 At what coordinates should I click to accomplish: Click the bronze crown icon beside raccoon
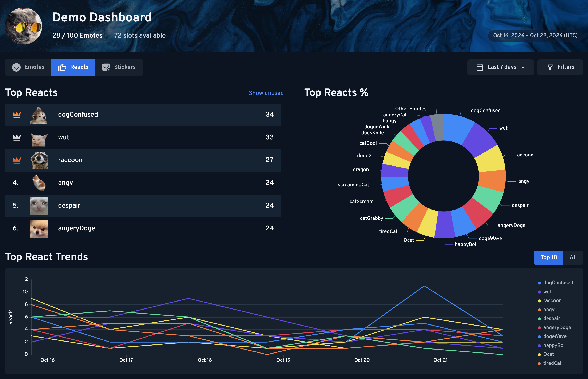17,160
